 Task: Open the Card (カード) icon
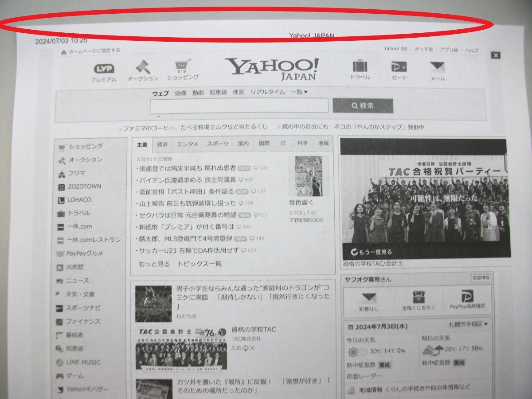point(399,66)
